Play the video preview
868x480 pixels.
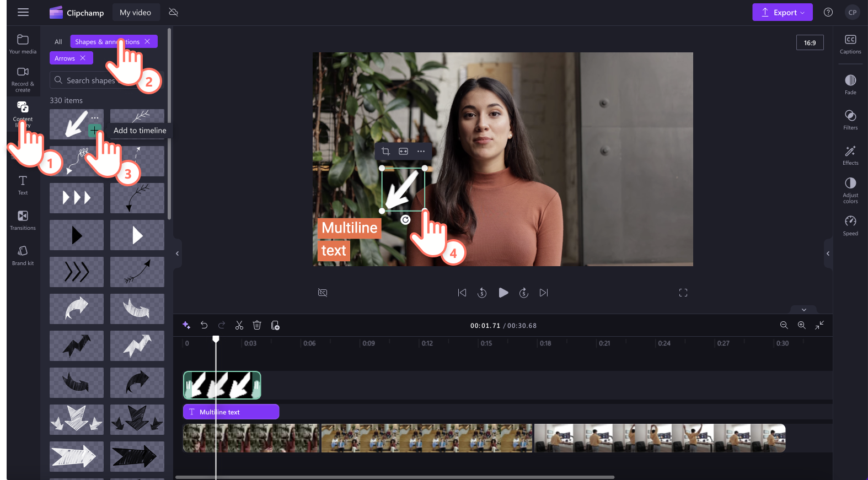(503, 293)
